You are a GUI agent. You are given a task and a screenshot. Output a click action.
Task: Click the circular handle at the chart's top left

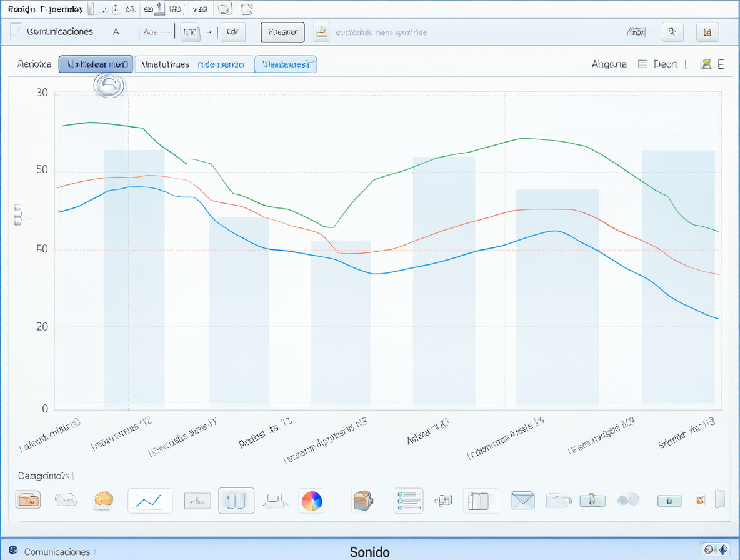coord(109,86)
